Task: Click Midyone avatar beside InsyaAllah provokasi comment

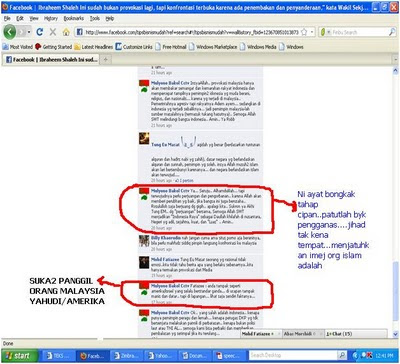Action: [144, 86]
